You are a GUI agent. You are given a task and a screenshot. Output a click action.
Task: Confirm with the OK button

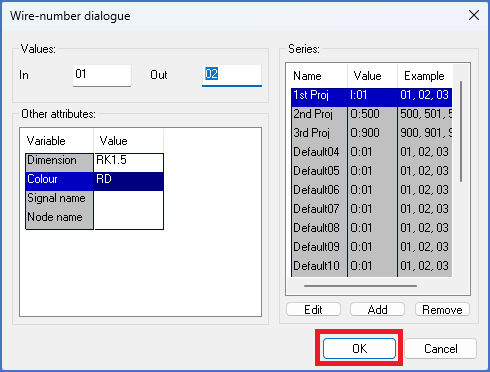359,349
